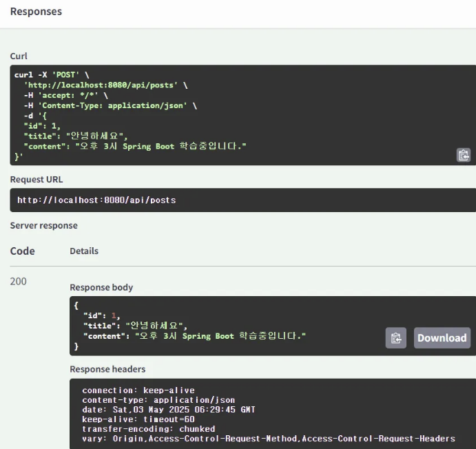The image size is (476, 449).
Task: Click the 'date: Sat,03 May 2025' header
Action: tap(169, 410)
